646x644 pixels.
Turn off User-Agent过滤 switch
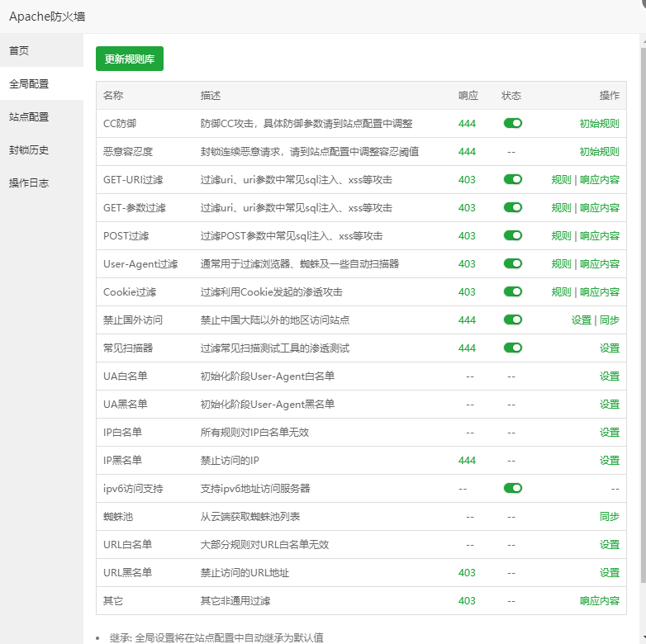[x=512, y=263]
